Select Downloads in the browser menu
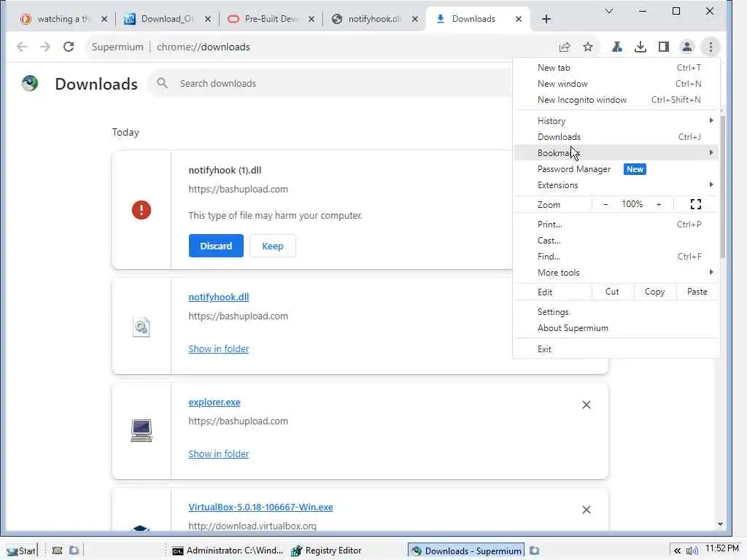The image size is (747, 560). coord(616,137)
